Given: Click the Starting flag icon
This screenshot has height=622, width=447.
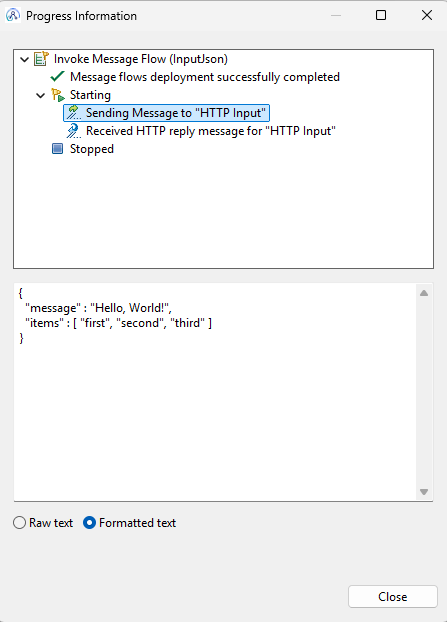Looking at the screenshot, I should coord(58,95).
